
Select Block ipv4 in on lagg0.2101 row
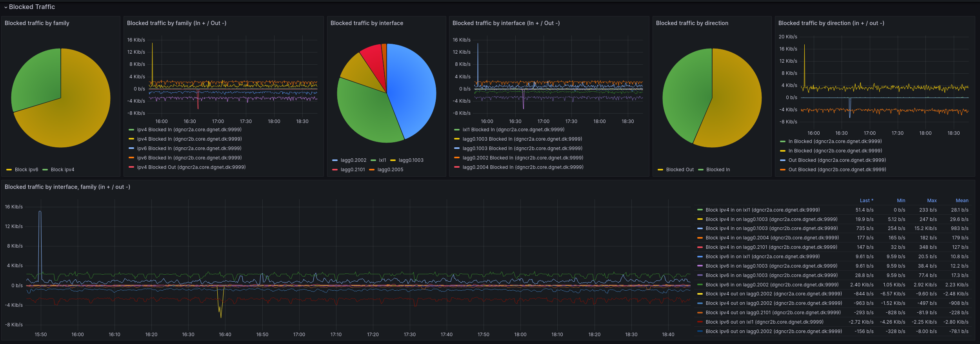click(771, 247)
